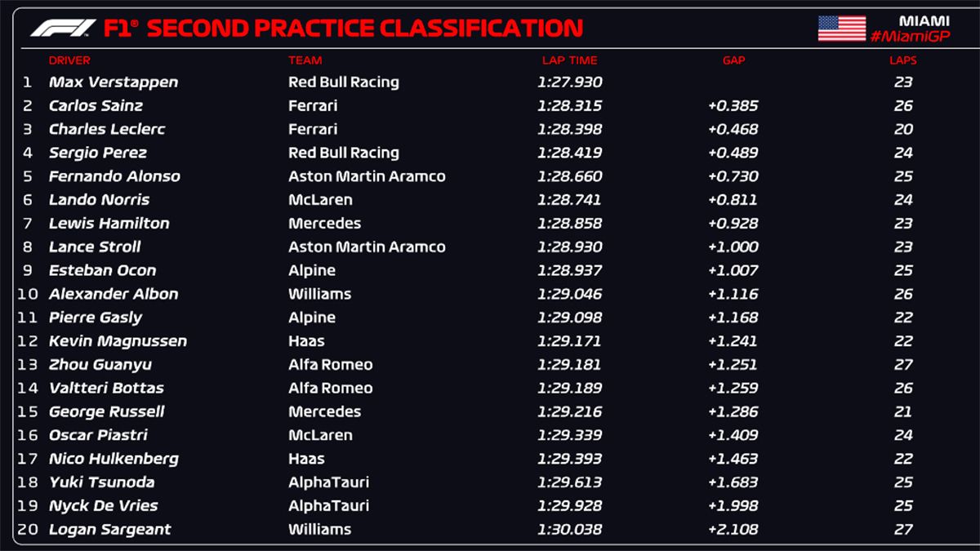Select Lewis Hamilton in the classification
The height and width of the screenshot is (551, 980).
109,224
